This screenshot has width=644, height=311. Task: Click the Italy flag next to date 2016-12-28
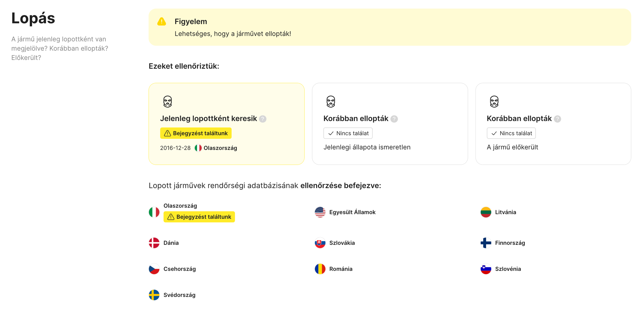[198, 148]
